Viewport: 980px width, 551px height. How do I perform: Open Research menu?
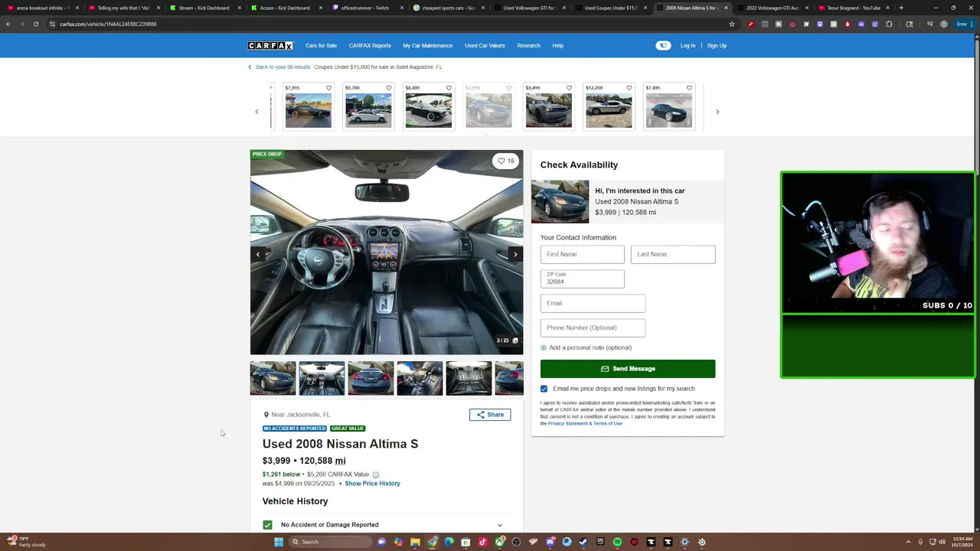(x=528, y=45)
